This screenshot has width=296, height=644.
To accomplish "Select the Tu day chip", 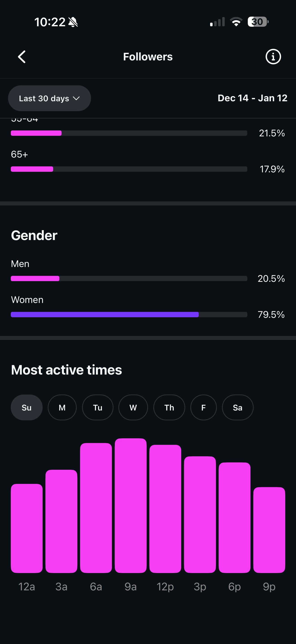I will (98, 408).
